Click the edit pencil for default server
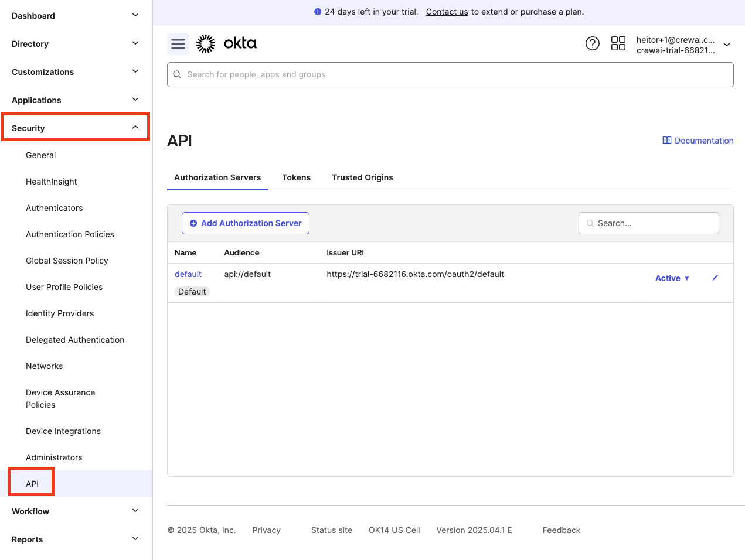 click(715, 278)
